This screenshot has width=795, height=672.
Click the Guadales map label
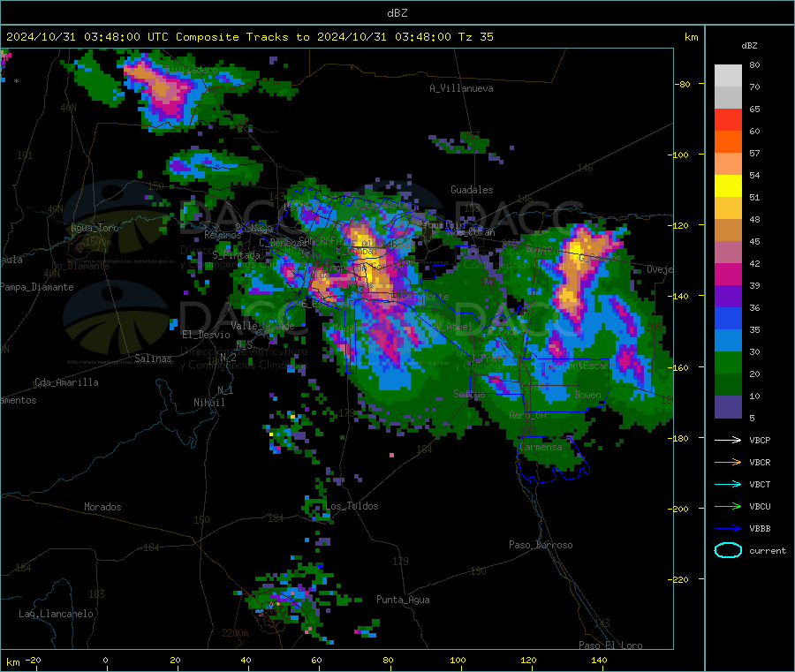472,190
